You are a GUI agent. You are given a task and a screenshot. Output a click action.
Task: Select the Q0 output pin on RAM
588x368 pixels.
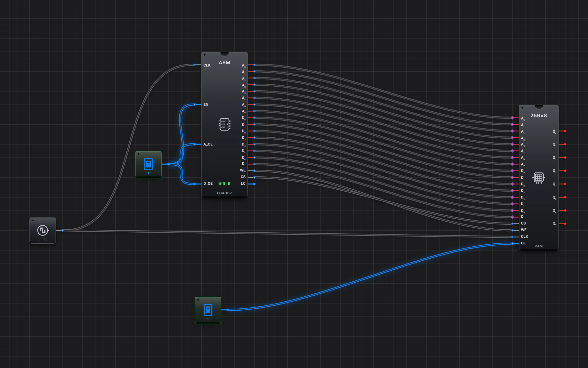(565, 131)
